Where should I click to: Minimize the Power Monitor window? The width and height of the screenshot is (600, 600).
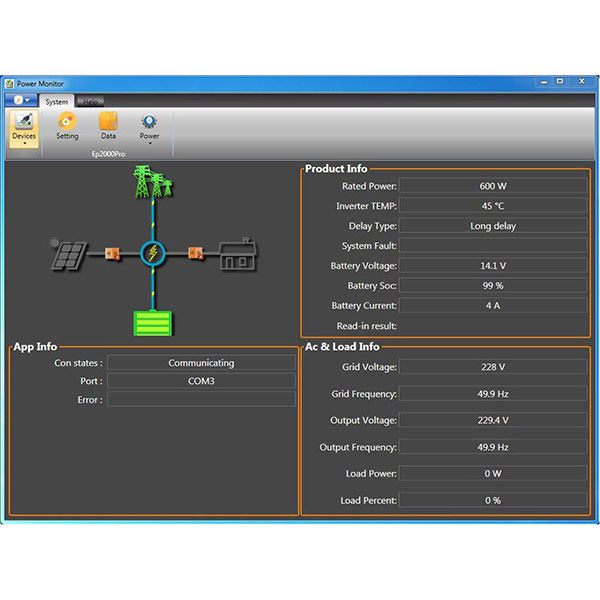(x=544, y=82)
